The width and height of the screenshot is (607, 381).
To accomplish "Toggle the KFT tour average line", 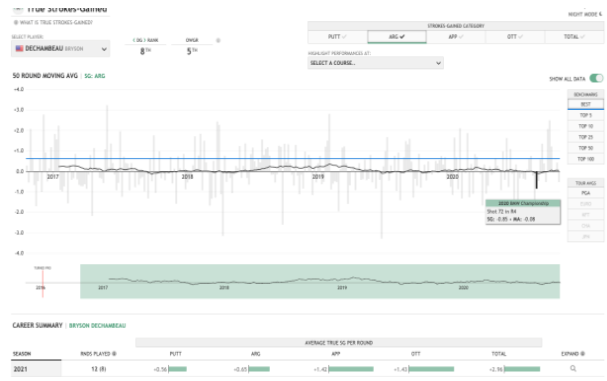I will (x=585, y=215).
